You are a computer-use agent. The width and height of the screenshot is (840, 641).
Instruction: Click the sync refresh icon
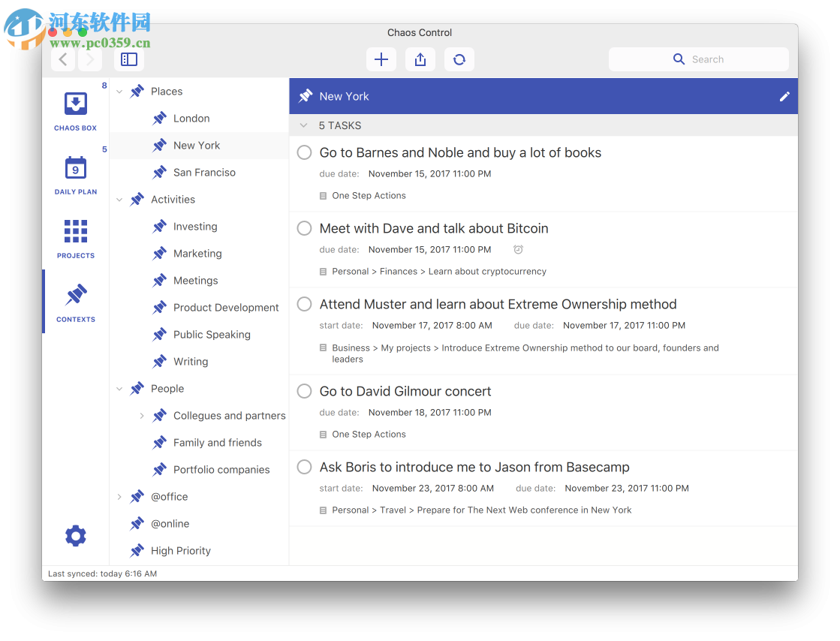(x=459, y=59)
